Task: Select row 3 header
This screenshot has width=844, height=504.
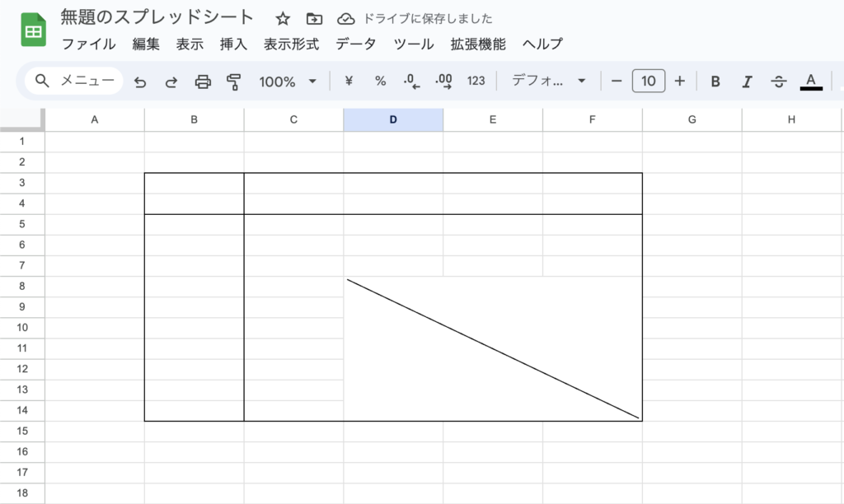Action: coord(22,183)
